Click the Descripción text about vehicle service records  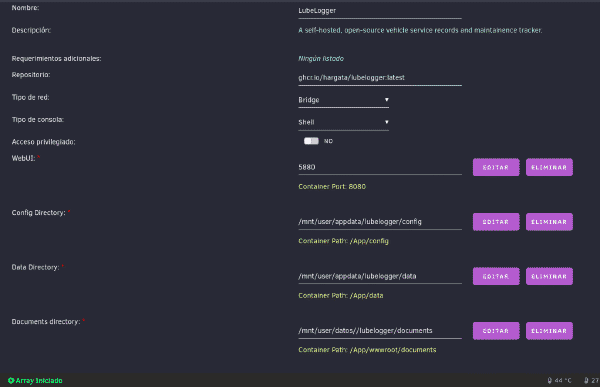(420, 30)
